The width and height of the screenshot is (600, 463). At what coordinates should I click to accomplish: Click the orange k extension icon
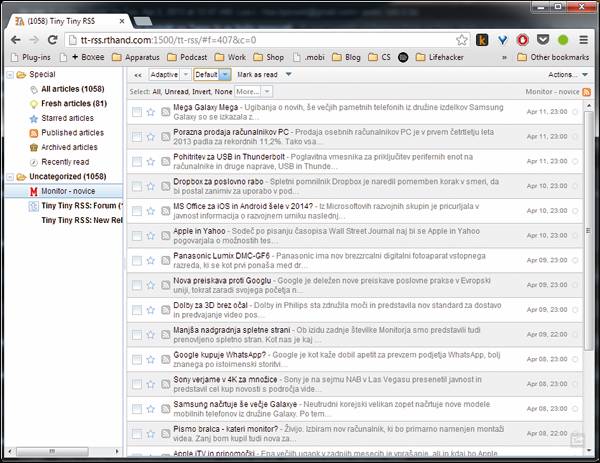point(482,40)
